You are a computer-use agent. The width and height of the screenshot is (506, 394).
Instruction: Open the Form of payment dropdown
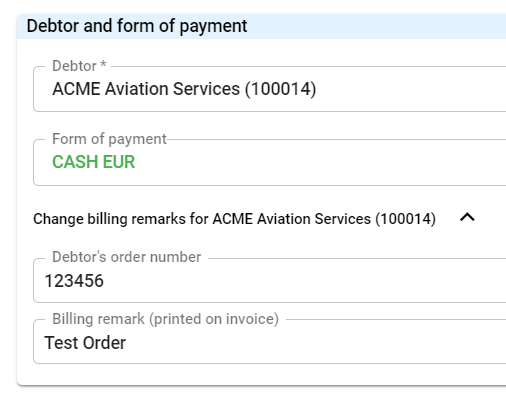click(269, 162)
